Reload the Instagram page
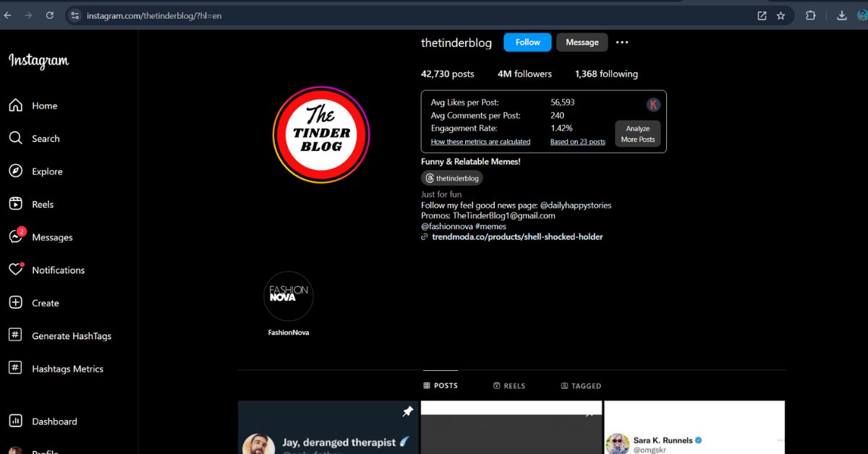The width and height of the screenshot is (868, 454). 50,15
